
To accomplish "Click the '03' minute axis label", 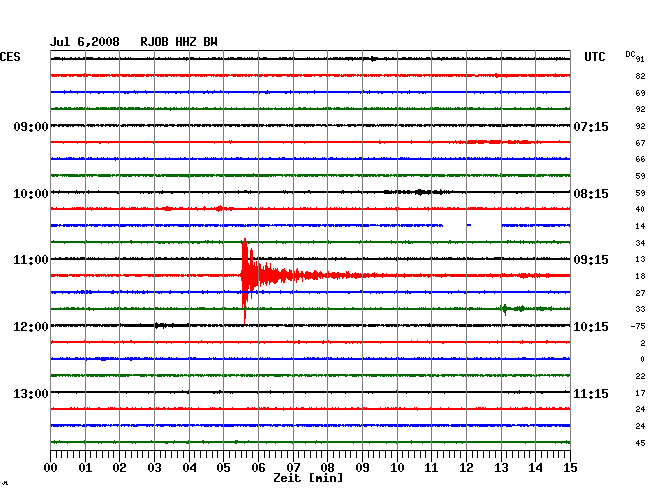I will (154, 468).
